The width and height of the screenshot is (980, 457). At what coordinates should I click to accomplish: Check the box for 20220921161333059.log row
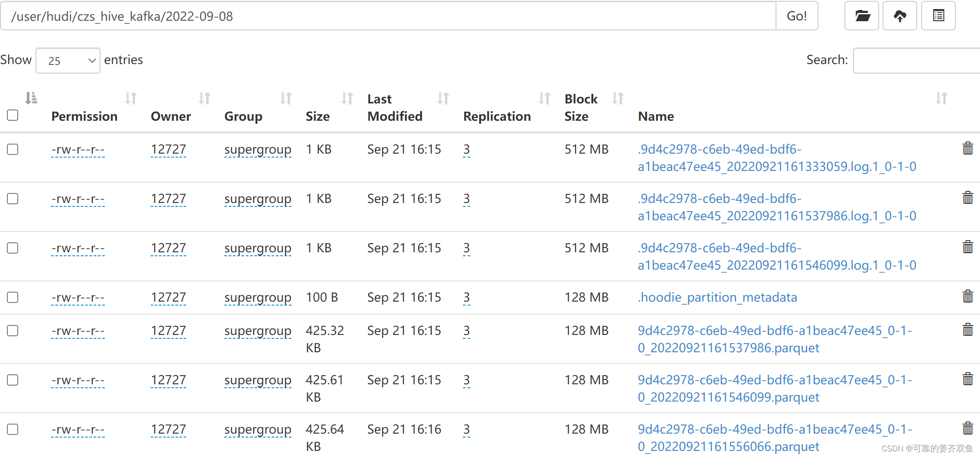[13, 149]
